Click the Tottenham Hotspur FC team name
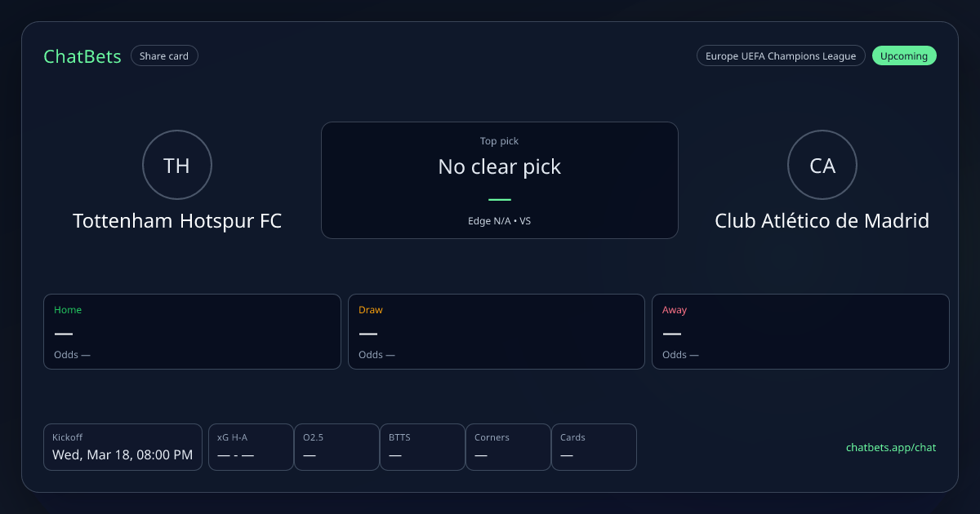 [x=177, y=221]
